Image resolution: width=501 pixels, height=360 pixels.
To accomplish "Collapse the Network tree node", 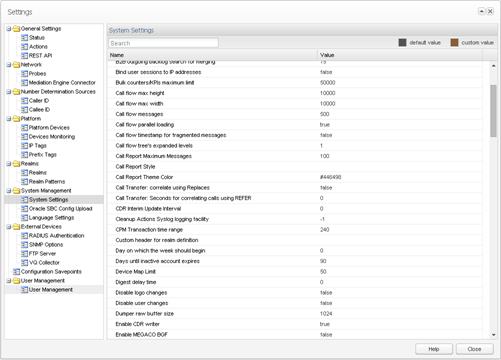I will [9, 65].
